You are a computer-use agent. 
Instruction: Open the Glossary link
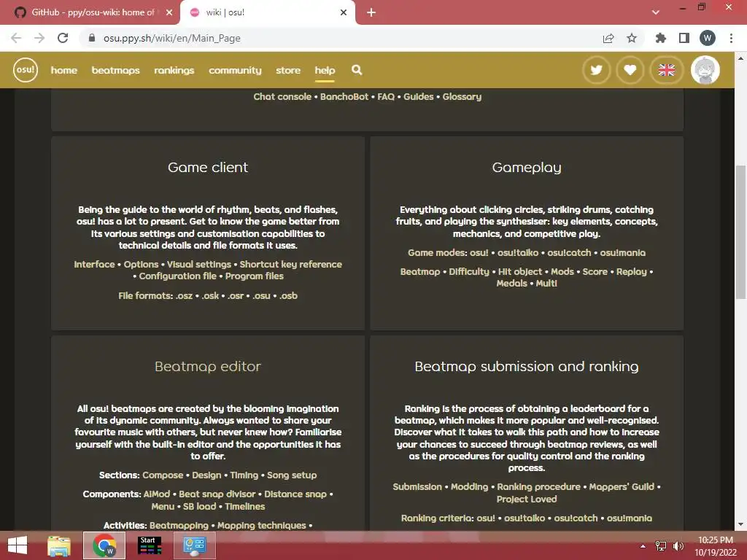462,97
